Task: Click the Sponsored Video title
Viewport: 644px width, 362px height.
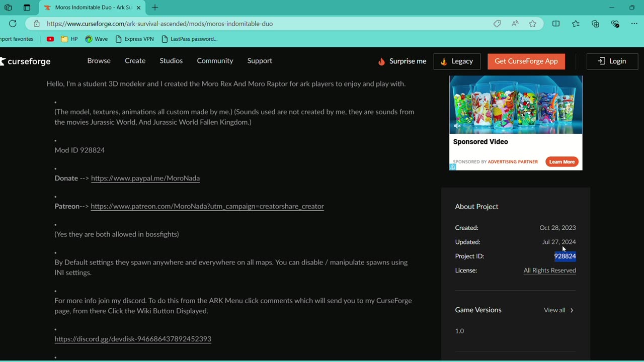Action: tap(480, 142)
